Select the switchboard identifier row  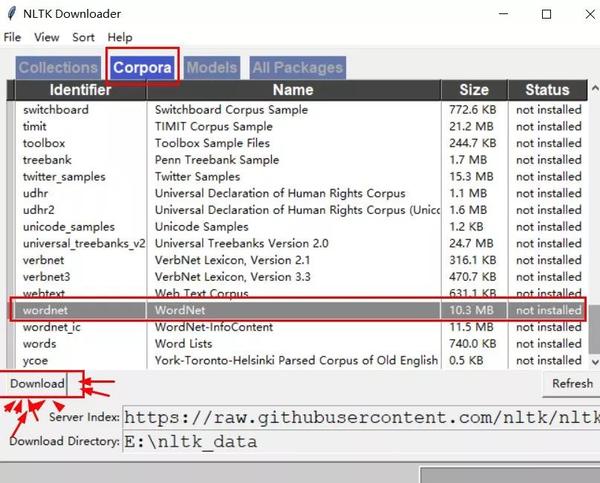[56, 110]
